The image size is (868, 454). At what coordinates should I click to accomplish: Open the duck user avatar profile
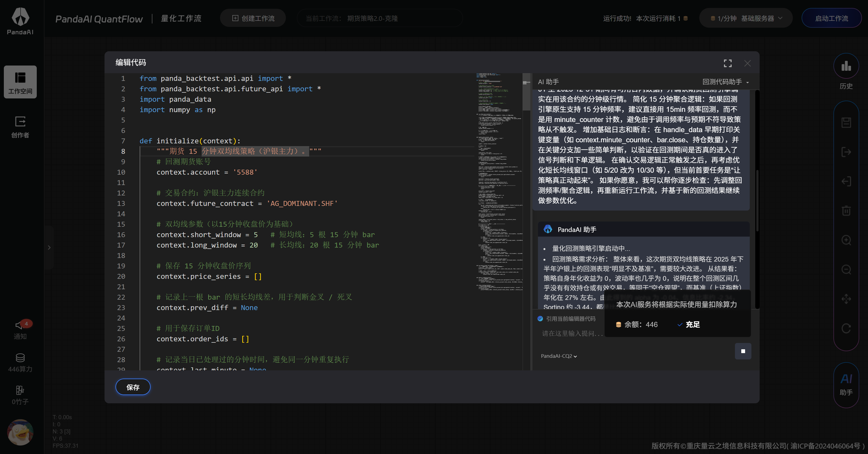(x=20, y=432)
